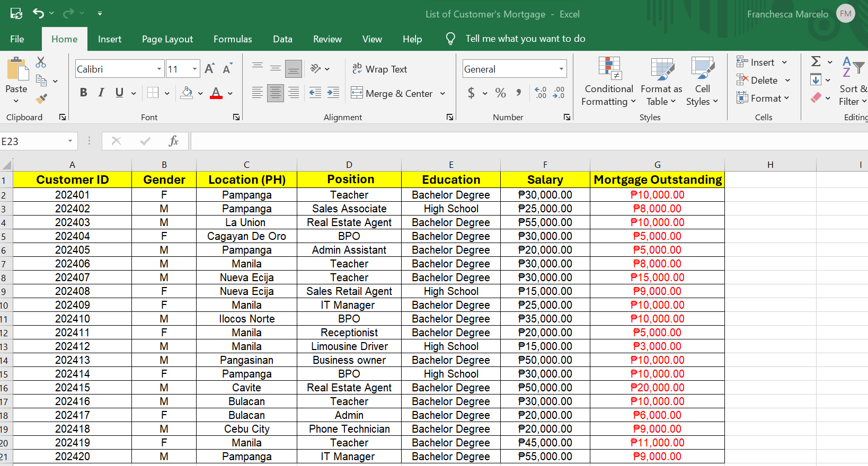The image size is (868, 466).
Task: Toggle Wrap Text
Action: point(380,69)
